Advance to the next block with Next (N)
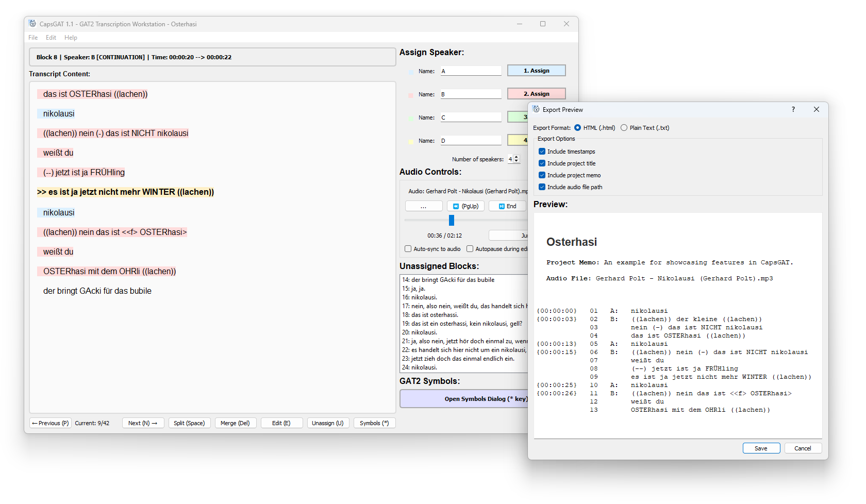Viewport: 866px width, 504px height. click(x=143, y=423)
